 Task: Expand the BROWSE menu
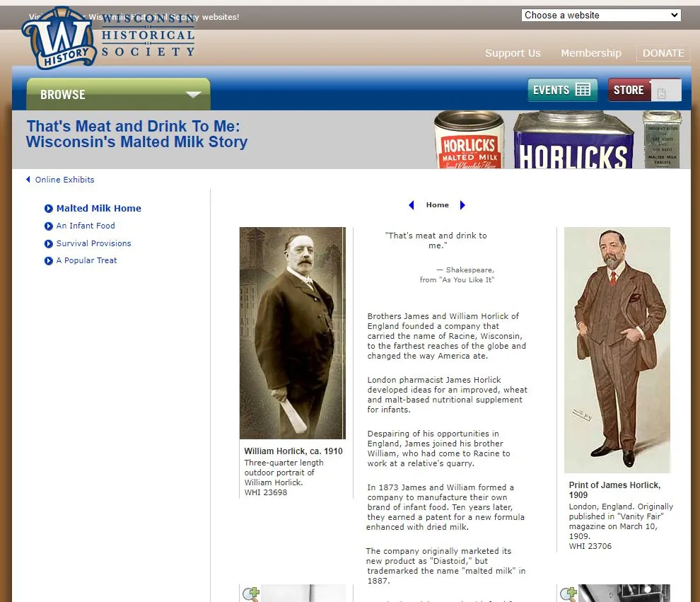(x=118, y=94)
